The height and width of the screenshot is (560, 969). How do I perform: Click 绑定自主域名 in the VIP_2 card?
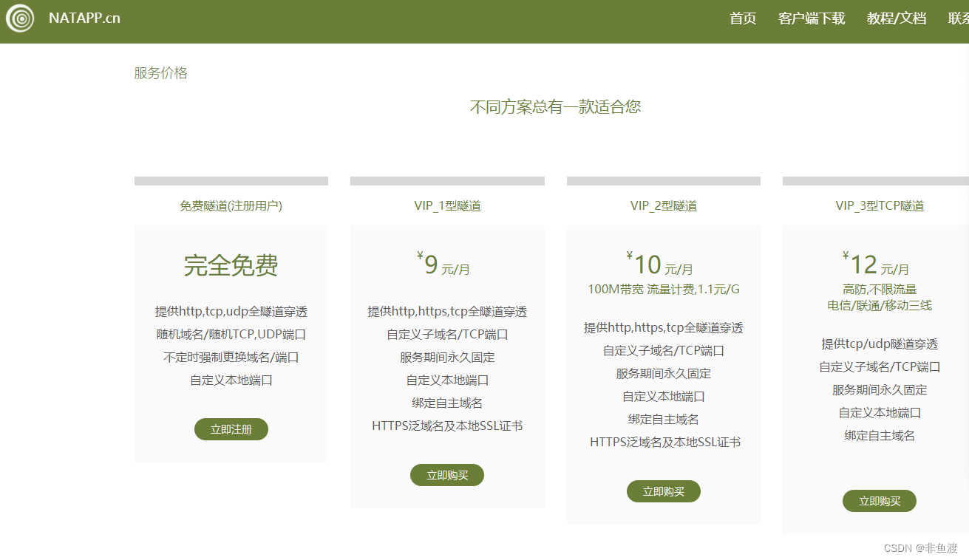664,420
